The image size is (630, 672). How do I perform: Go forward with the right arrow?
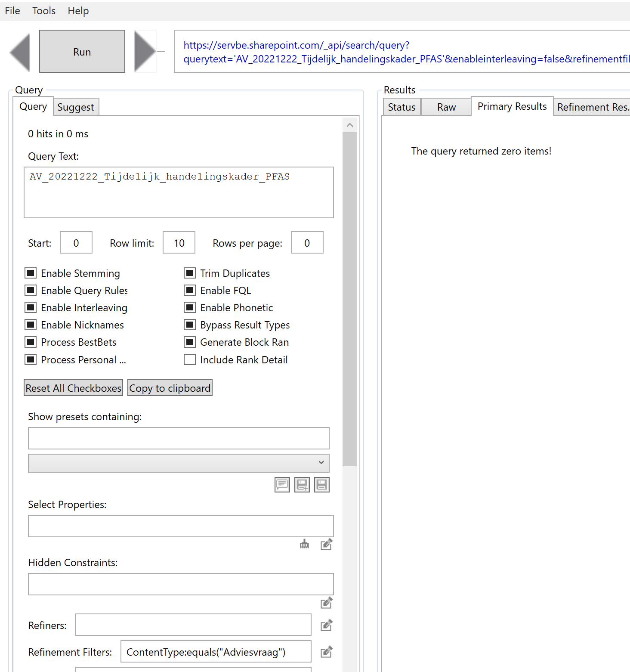pyautogui.click(x=145, y=51)
